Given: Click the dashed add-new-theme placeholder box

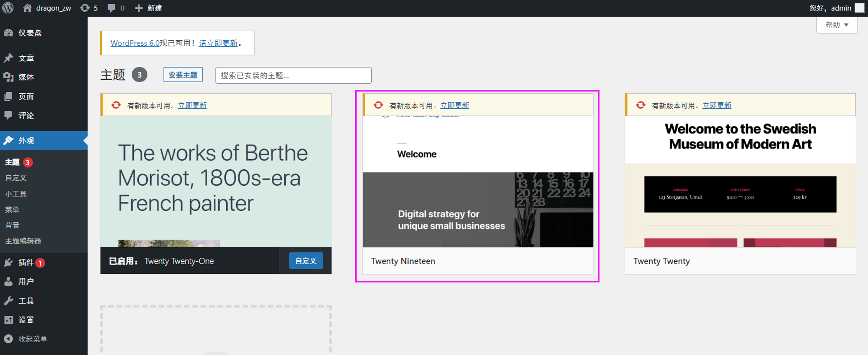Looking at the screenshot, I should pos(216,330).
